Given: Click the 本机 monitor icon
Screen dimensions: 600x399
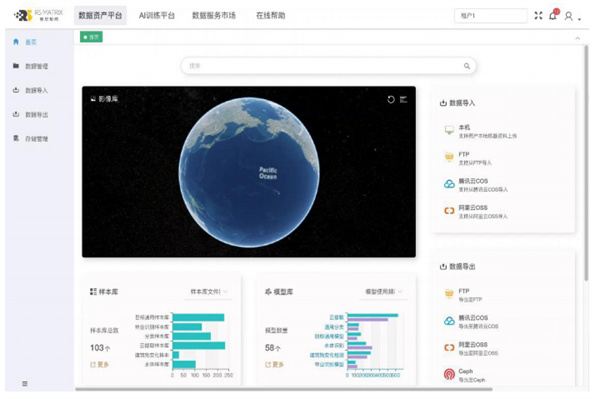Looking at the screenshot, I should point(449,130).
